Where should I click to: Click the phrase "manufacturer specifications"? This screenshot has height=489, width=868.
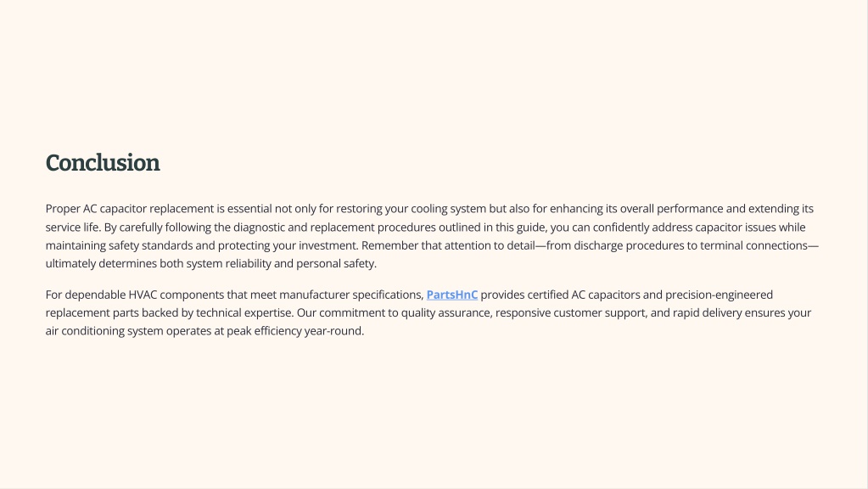pos(350,295)
